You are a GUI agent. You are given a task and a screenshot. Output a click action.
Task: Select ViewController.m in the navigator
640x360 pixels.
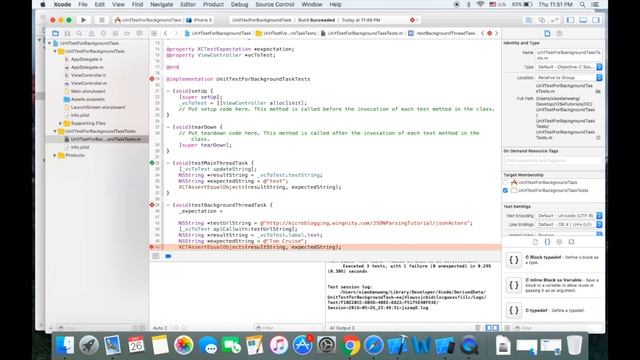point(88,83)
